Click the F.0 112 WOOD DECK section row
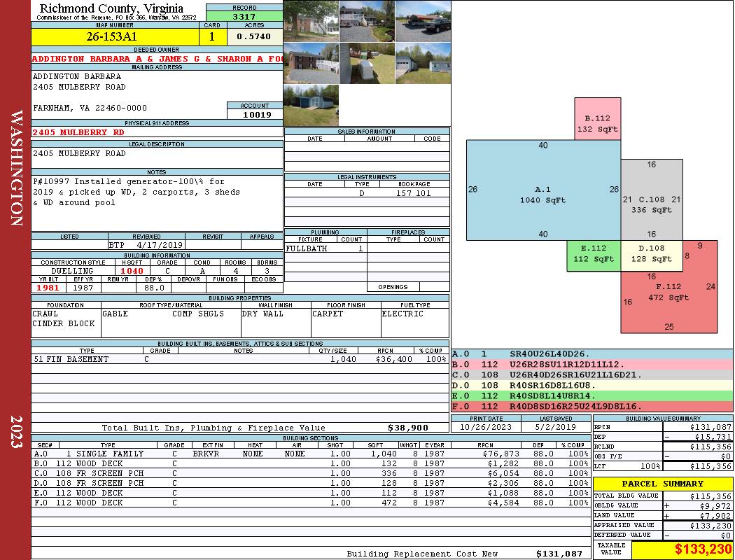 tap(310, 503)
